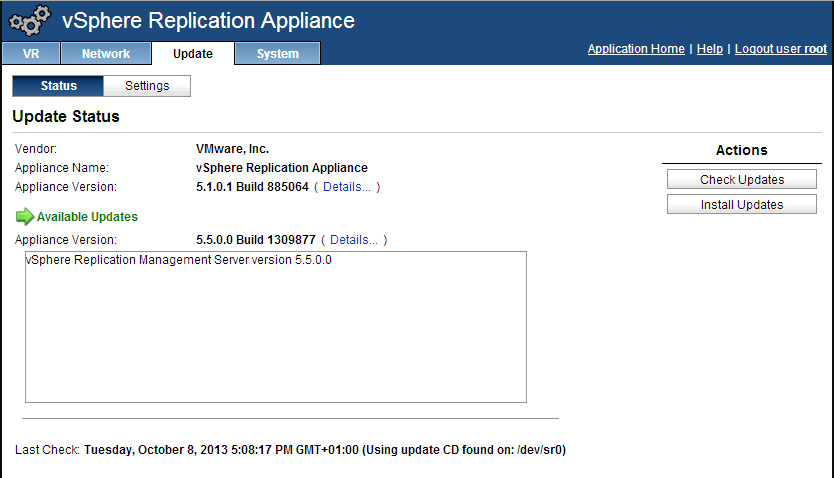Open the Settings sub-tab

(147, 86)
